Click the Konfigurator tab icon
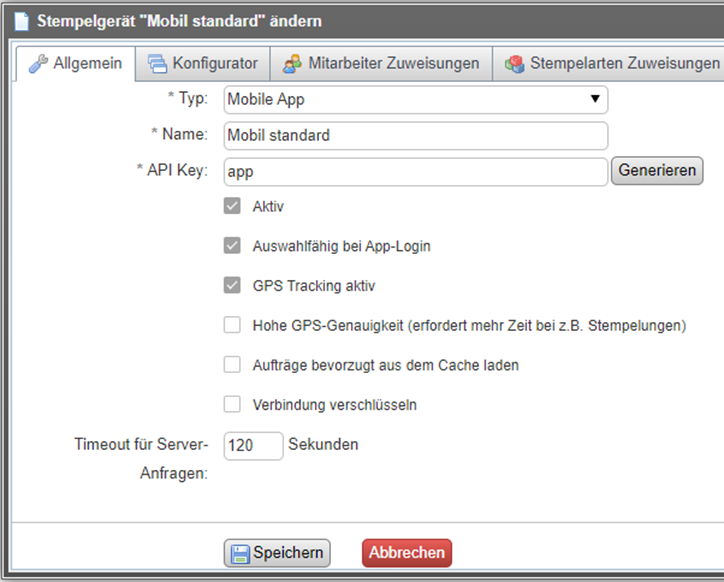Viewport: 724px width, 582px height. pos(158,64)
